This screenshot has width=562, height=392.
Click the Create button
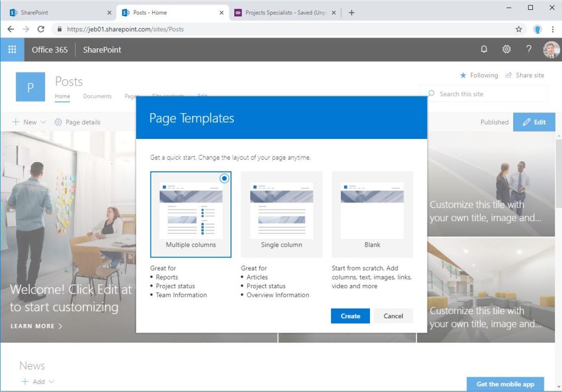350,316
